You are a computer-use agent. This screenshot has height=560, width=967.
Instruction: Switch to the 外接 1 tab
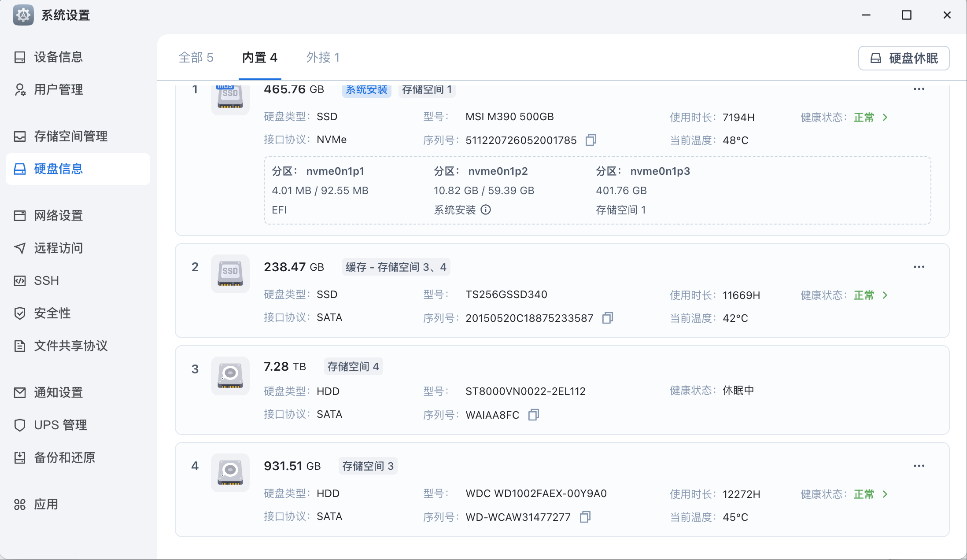coord(323,58)
